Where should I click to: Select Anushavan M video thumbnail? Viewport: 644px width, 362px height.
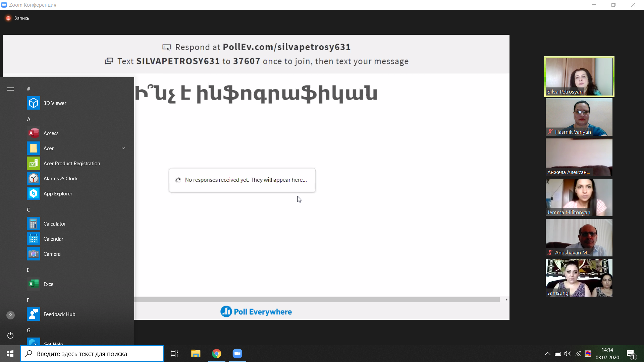579,238
